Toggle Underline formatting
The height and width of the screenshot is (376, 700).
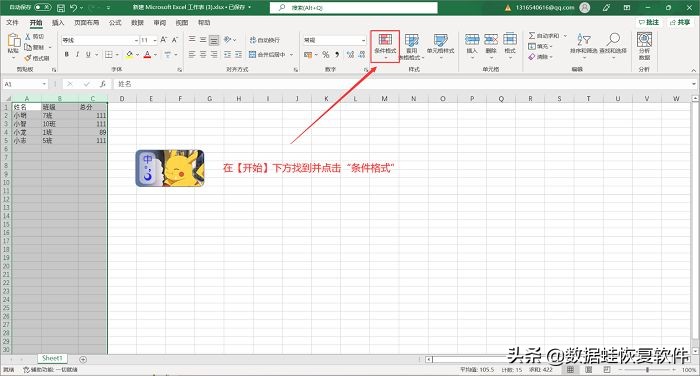88,54
